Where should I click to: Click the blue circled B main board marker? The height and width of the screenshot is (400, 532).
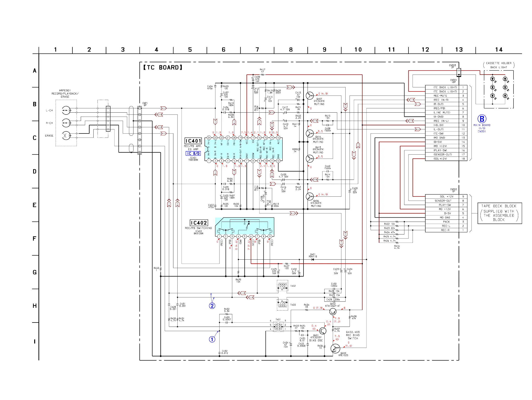(481, 119)
